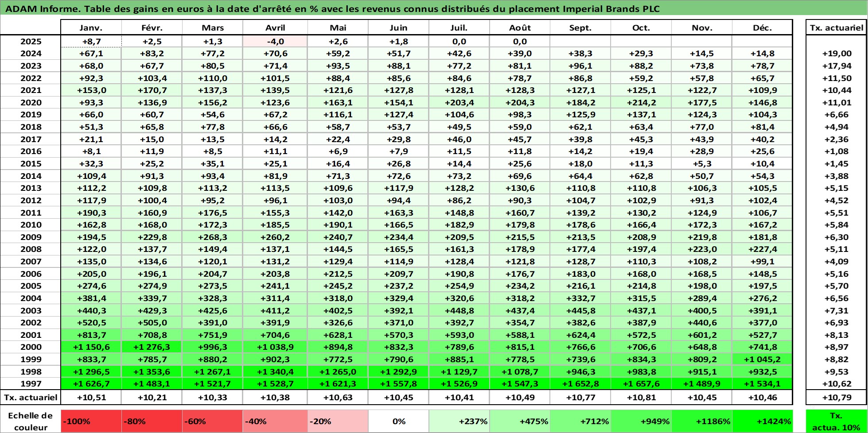This screenshot has height=433, width=868.
Task: Select the 1997 row label
Action: pos(31,384)
